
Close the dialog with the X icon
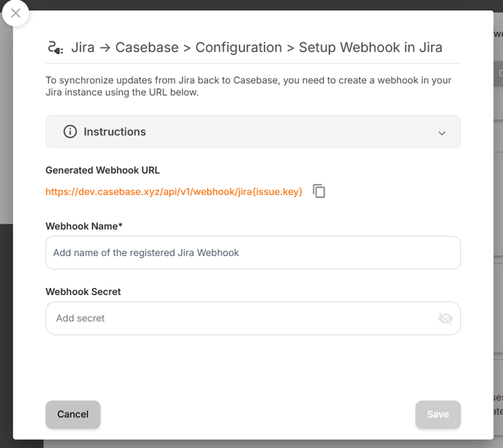coord(16,14)
